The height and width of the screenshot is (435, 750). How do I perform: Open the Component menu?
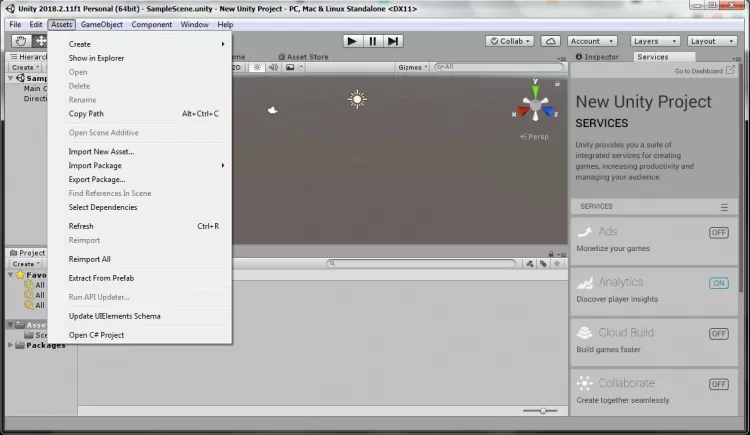coord(152,24)
